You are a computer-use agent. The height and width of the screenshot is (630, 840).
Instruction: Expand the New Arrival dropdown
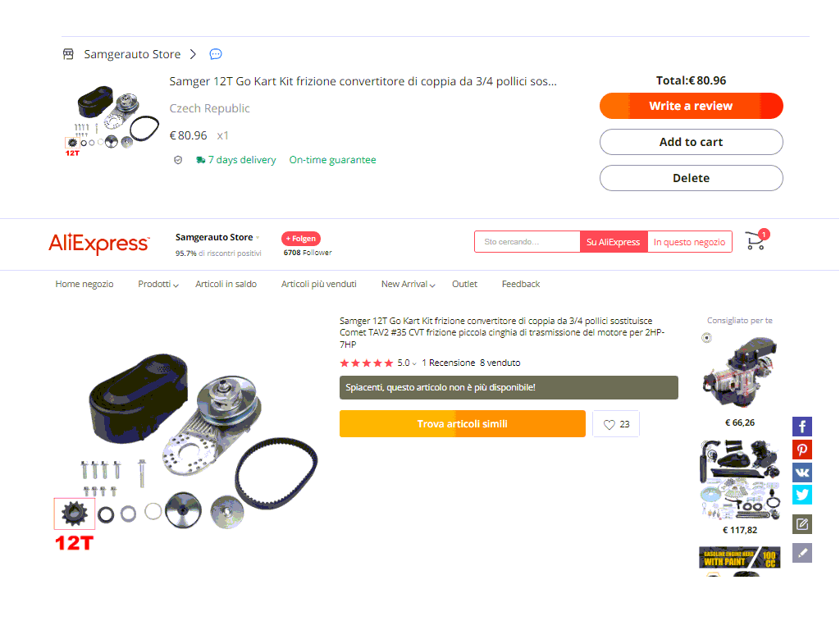[x=408, y=284]
